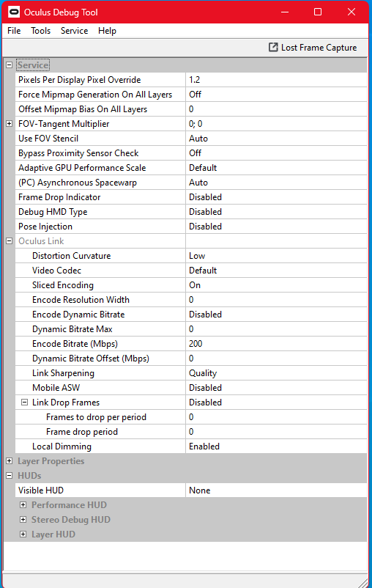
Task: Select the Pixels Per Display Pixel Override label
Action: [79, 79]
